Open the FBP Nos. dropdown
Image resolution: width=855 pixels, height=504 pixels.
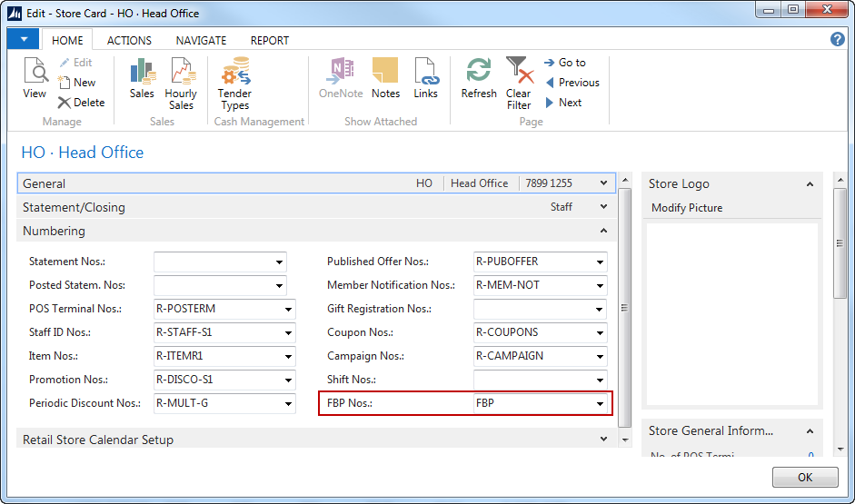(x=600, y=403)
